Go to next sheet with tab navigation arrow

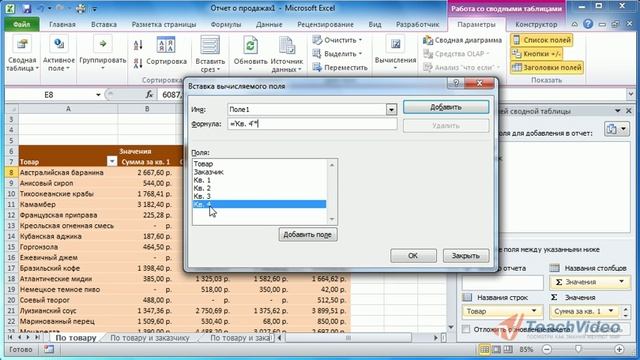(x=28, y=338)
